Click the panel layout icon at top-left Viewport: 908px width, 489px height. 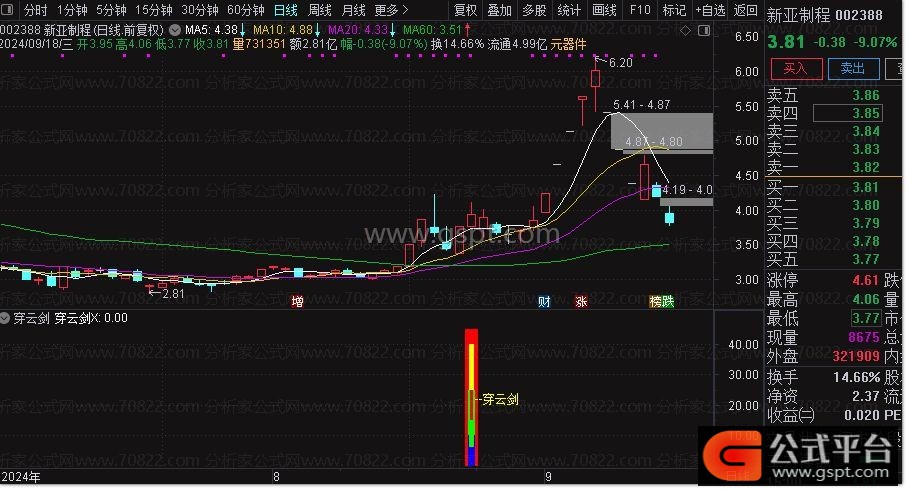(8, 10)
